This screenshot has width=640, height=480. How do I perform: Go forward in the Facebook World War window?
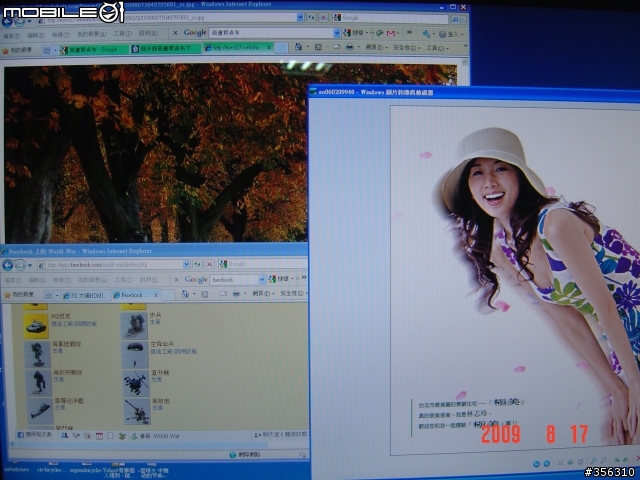pyautogui.click(x=20, y=265)
